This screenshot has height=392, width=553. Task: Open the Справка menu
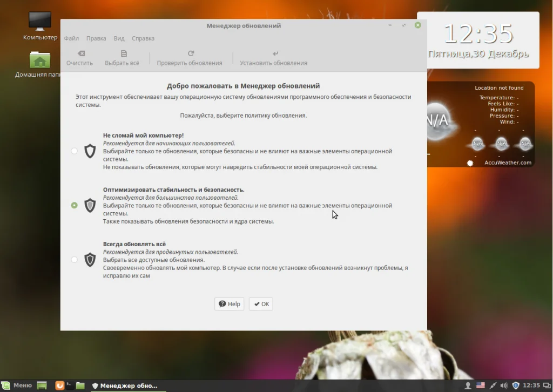tap(143, 38)
